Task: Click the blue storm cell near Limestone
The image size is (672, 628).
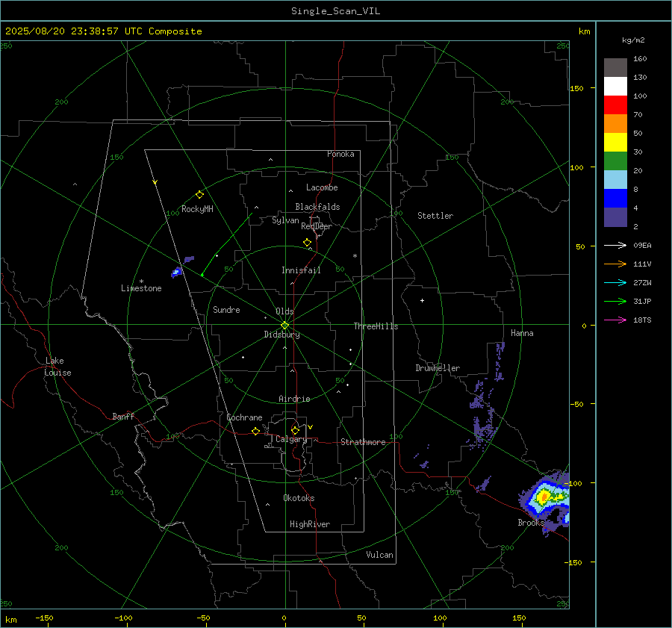Action: (x=176, y=273)
